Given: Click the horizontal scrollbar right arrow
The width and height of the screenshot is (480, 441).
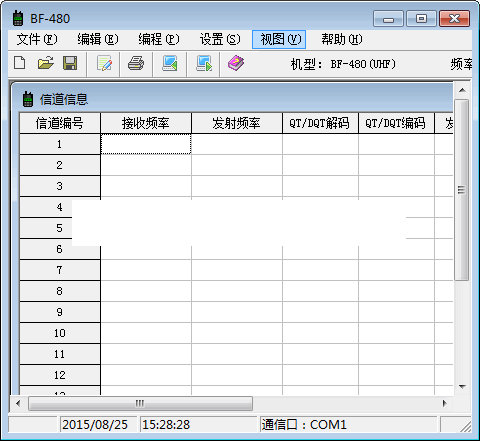Looking at the screenshot, I should coord(445,403).
